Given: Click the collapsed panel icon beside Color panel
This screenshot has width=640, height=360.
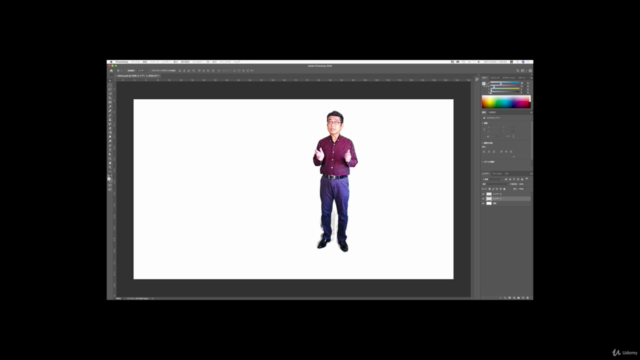Looking at the screenshot, I should coord(477,79).
